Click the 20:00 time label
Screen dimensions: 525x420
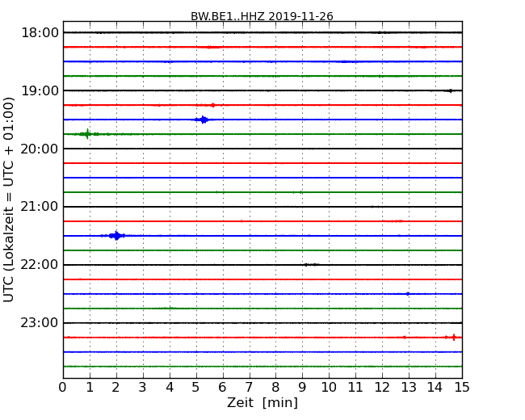click(x=40, y=149)
